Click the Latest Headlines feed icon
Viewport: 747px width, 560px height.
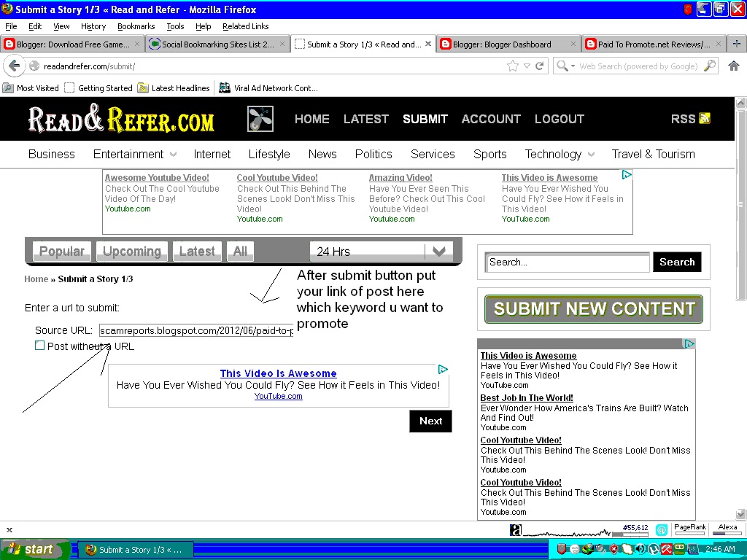[x=143, y=87]
